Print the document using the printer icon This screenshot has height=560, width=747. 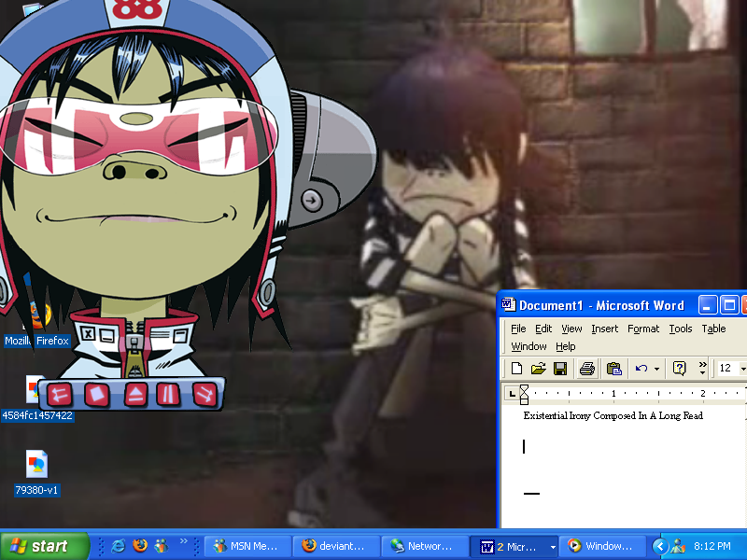587,368
